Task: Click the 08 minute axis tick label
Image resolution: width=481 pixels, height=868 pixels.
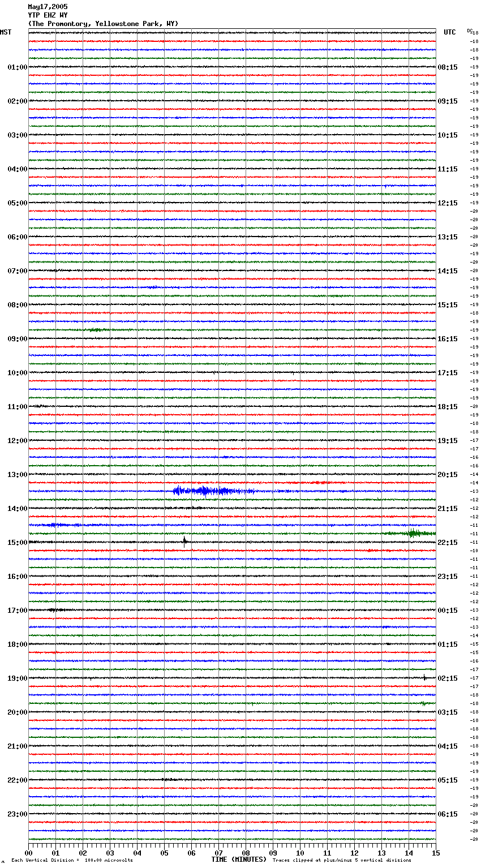Action: (x=246, y=853)
